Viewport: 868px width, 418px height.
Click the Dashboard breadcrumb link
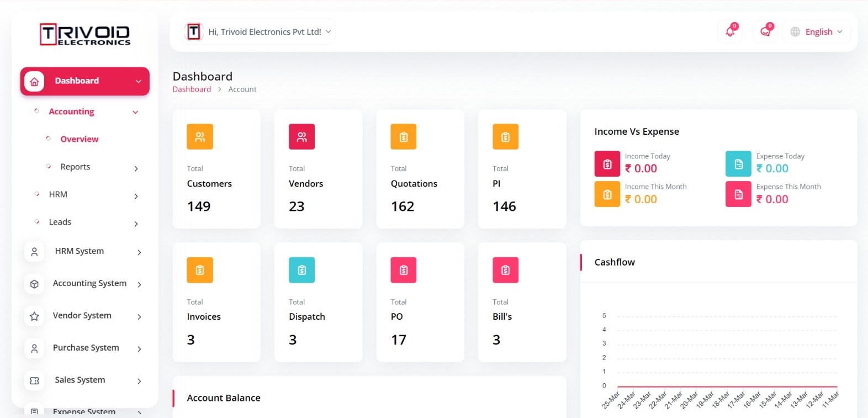point(192,89)
